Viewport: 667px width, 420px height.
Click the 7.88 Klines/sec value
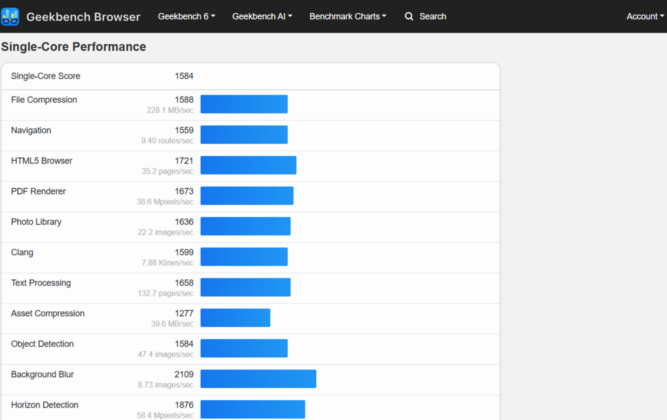click(x=167, y=263)
